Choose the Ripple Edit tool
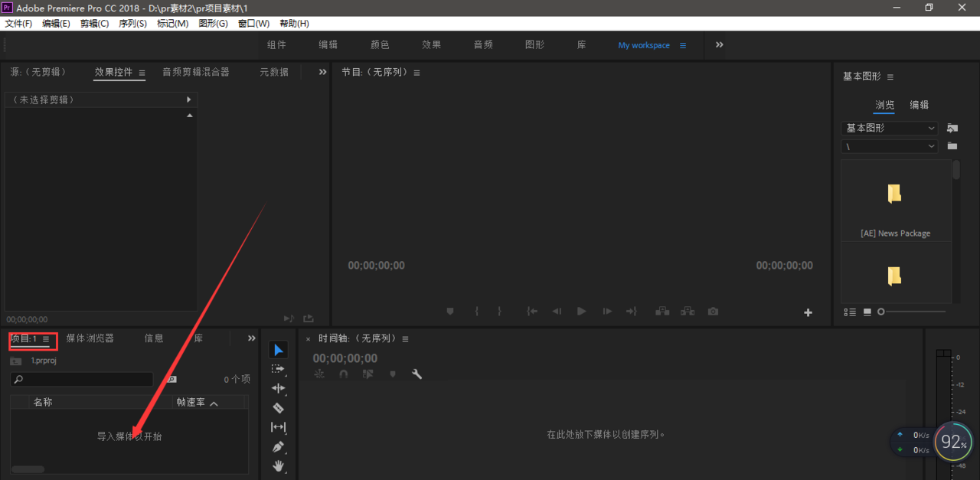This screenshot has width=980, height=480. (278, 388)
